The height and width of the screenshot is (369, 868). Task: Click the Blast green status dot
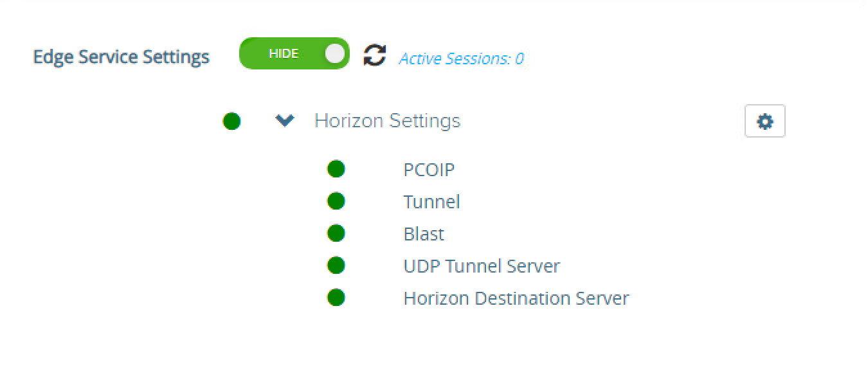pos(336,233)
